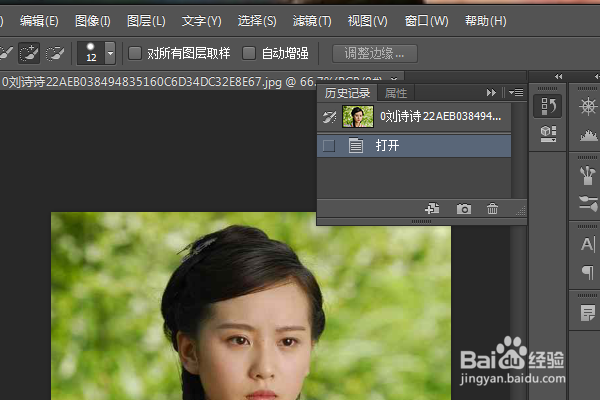This screenshot has height=400, width=600.
Task: Create new document from current state
Action: pos(432,209)
